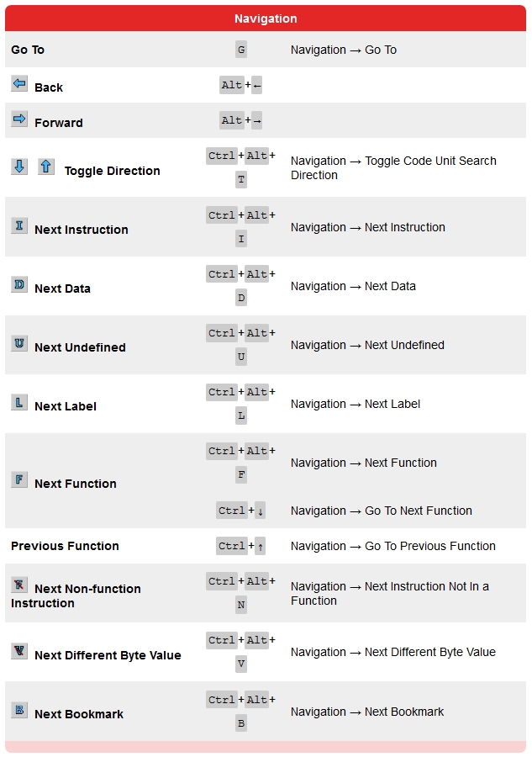Click the Ctrl key for Previous Function
532x757 pixels.
231,546
